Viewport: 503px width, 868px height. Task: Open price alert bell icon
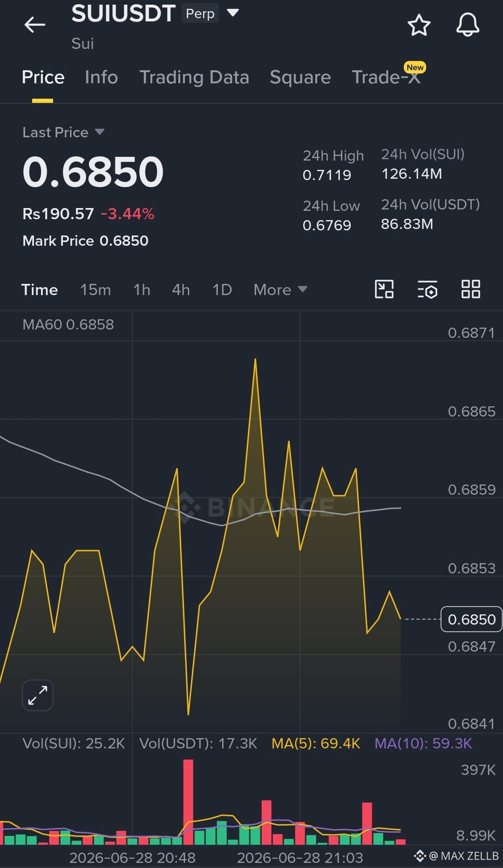click(468, 25)
